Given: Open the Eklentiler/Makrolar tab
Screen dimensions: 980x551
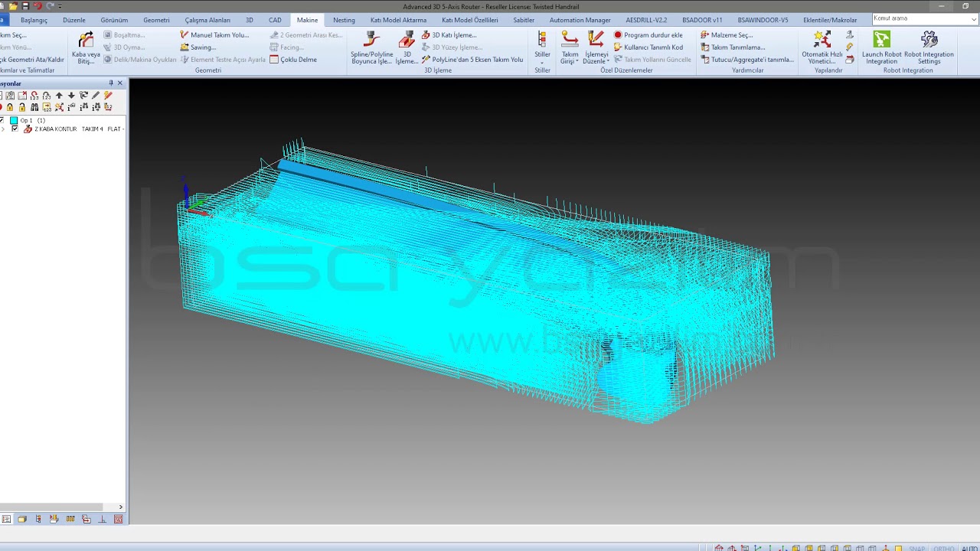Looking at the screenshot, I should (830, 20).
